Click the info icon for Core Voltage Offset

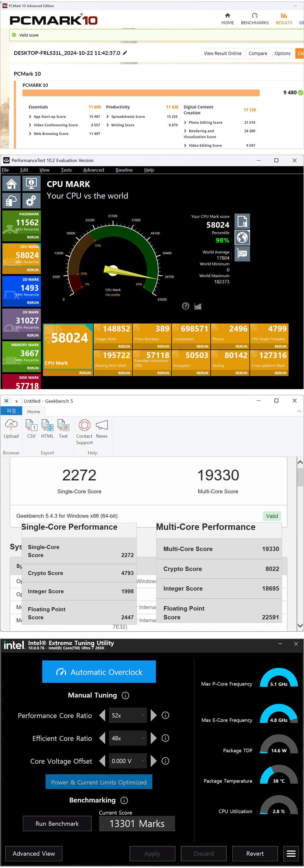[x=165, y=761]
